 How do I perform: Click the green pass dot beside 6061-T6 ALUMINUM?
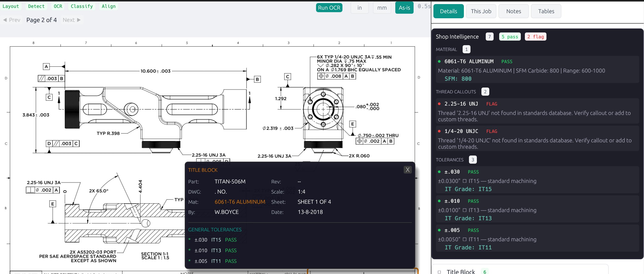pyautogui.click(x=439, y=61)
